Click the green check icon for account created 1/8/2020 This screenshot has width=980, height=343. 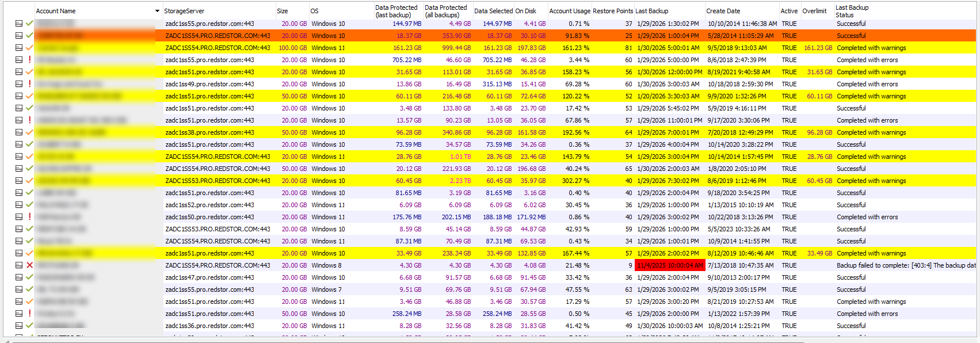pos(29,169)
